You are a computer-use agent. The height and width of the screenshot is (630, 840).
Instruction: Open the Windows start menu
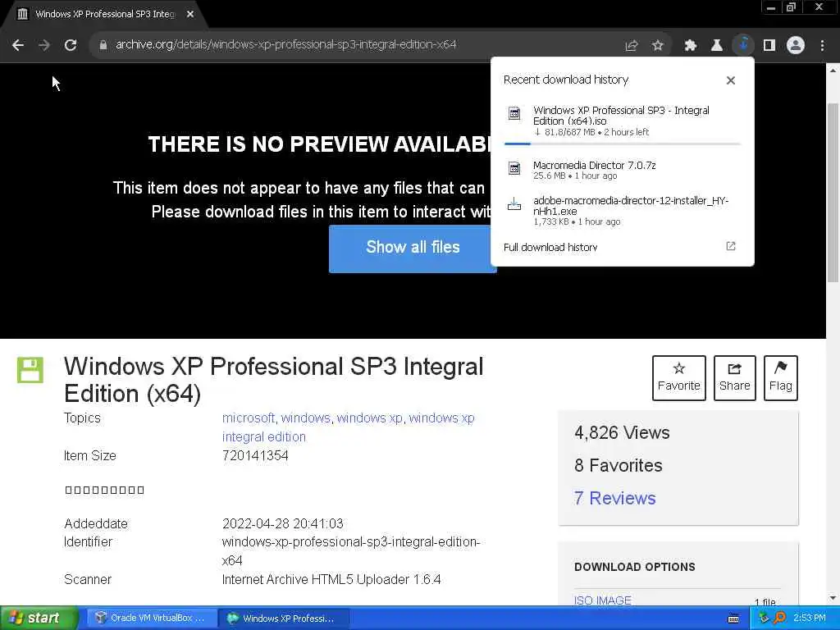pyautogui.click(x=39, y=619)
